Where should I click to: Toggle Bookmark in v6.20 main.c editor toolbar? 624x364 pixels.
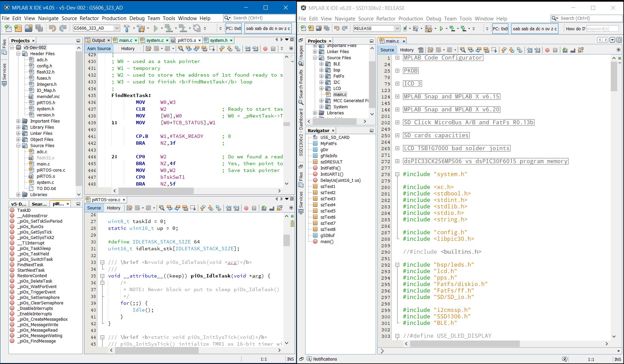point(519,50)
